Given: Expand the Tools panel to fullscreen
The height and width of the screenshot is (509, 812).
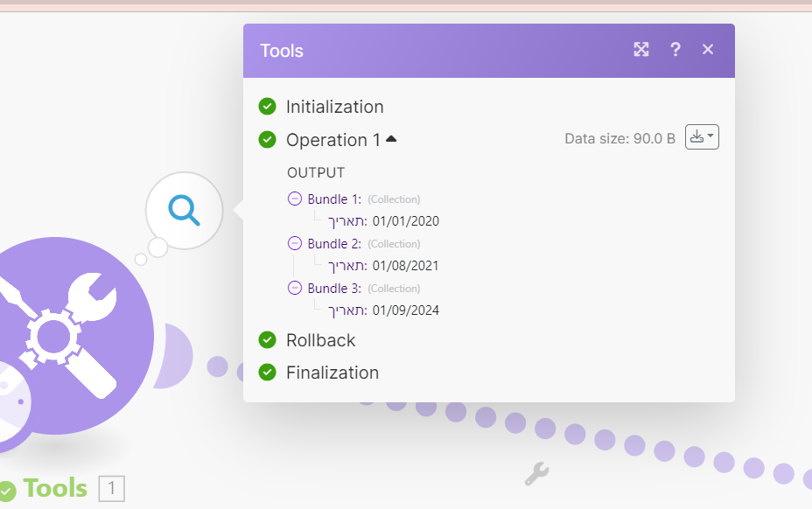Looking at the screenshot, I should pyautogui.click(x=641, y=50).
